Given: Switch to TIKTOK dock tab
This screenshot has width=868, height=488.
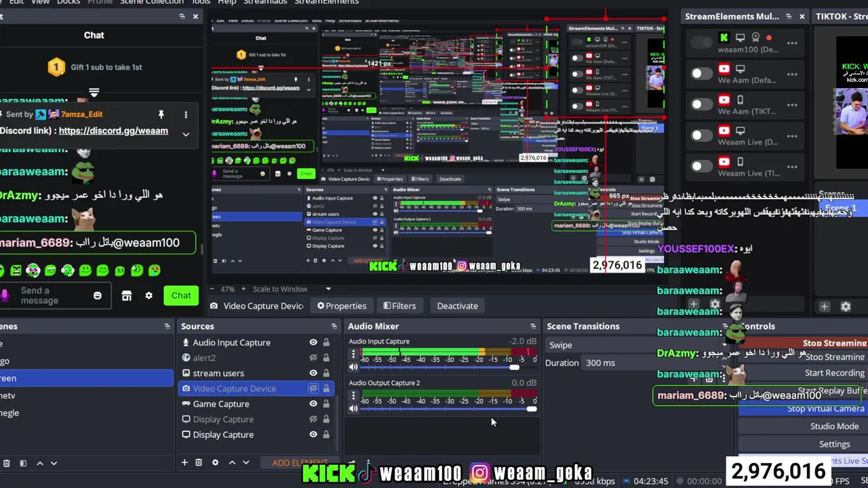Looking at the screenshot, I should pos(842,16).
